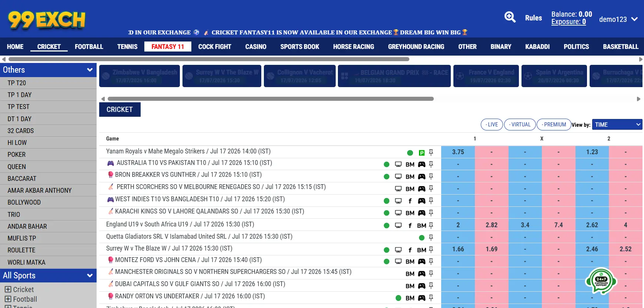644x308 pixels.
Task: Open TP T20 casino game
Action: (x=48, y=83)
